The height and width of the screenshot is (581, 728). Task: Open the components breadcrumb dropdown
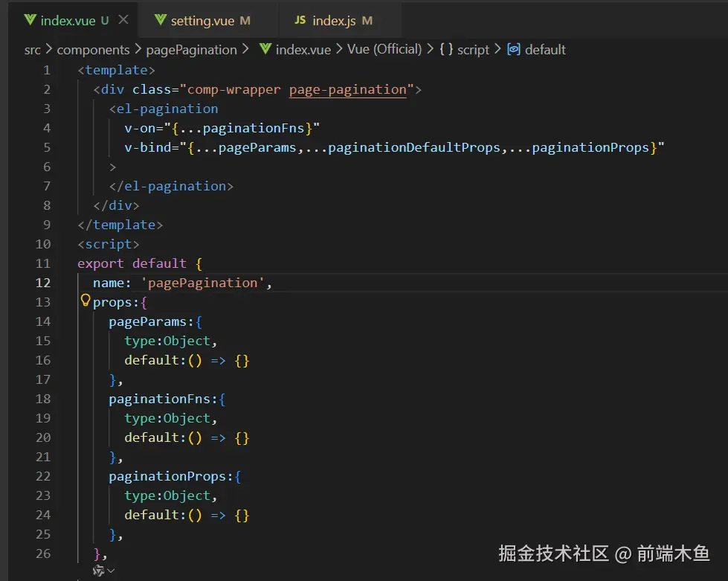[x=94, y=49]
